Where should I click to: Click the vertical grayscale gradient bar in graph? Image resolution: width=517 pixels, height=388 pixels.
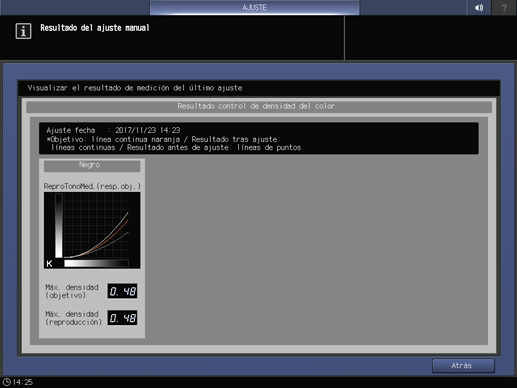pyautogui.click(x=59, y=226)
